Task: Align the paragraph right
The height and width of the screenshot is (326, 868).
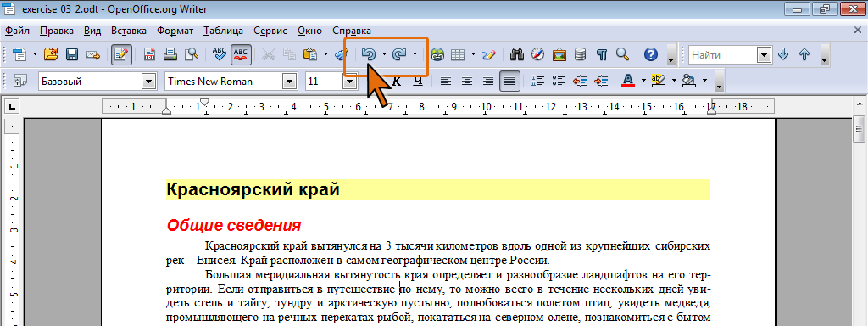Action: tap(487, 81)
